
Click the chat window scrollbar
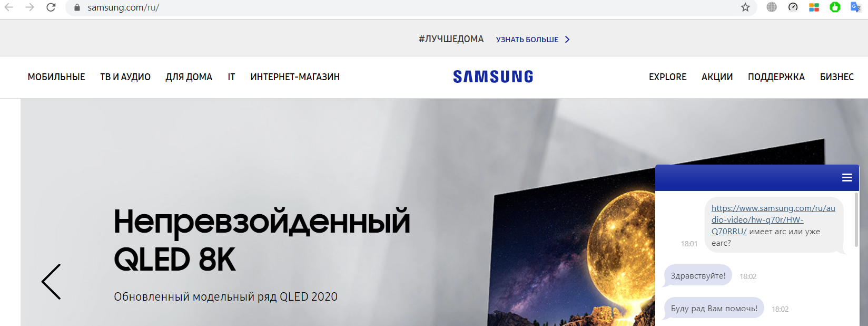[856, 219]
